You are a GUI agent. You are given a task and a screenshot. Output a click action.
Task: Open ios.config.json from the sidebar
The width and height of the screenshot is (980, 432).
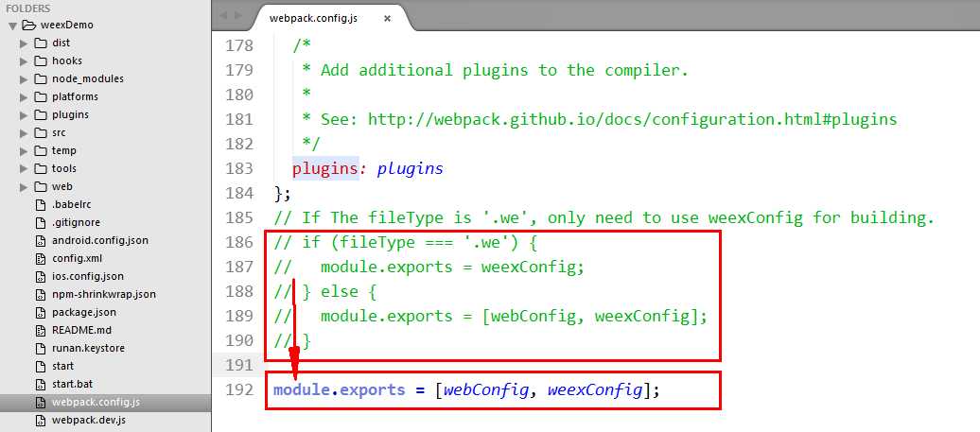(87, 276)
